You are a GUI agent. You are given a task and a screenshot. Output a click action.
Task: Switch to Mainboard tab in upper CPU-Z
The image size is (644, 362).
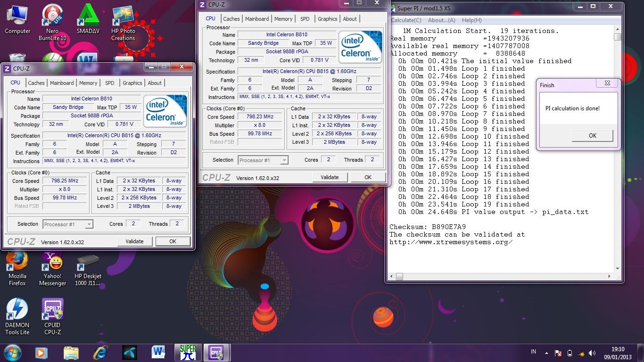[257, 19]
